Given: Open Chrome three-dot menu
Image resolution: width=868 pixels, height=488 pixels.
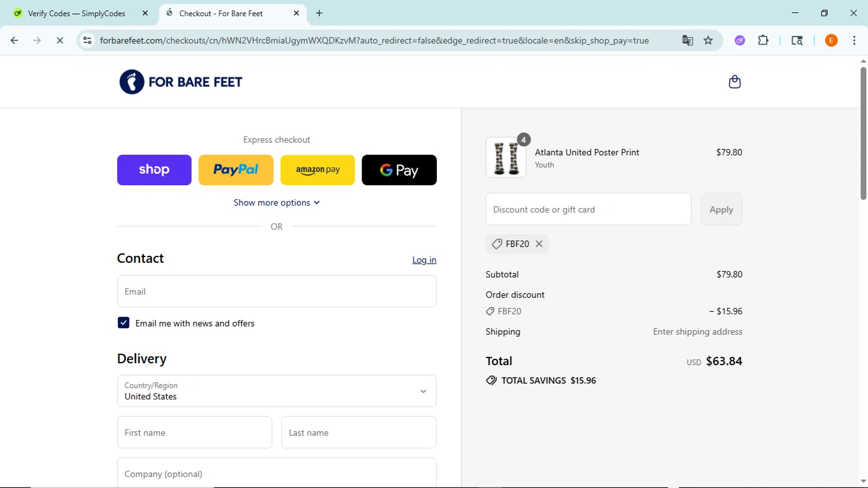Looking at the screenshot, I should coord(854,41).
